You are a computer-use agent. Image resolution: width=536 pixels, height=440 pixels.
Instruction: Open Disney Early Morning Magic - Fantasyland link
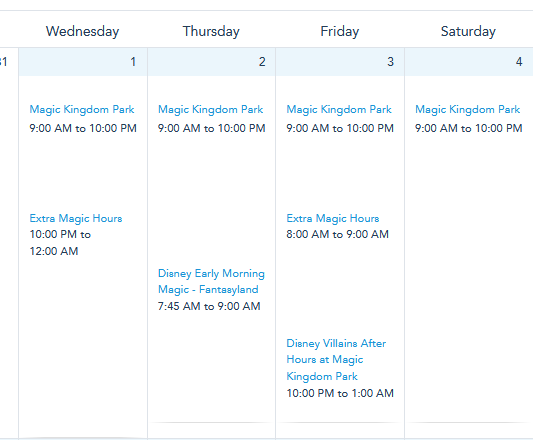pos(211,281)
